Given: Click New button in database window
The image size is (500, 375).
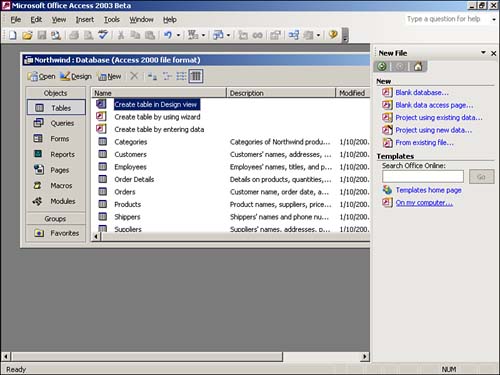Looking at the screenshot, I should pyautogui.click(x=110, y=76).
